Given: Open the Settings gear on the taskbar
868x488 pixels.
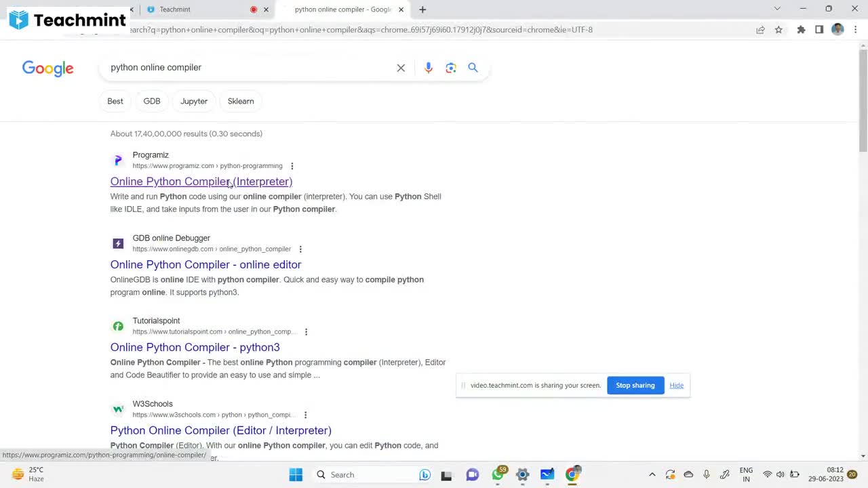Looking at the screenshot, I should [522, 474].
